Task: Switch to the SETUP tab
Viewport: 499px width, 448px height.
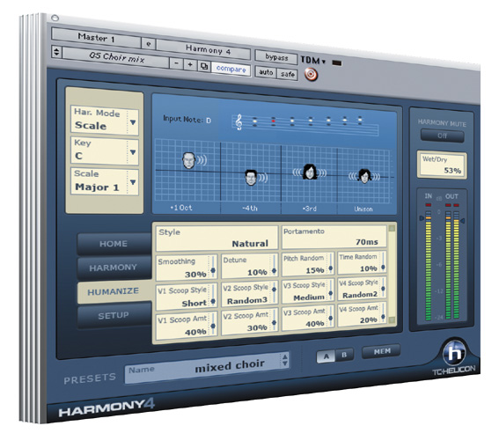Action: (114, 315)
